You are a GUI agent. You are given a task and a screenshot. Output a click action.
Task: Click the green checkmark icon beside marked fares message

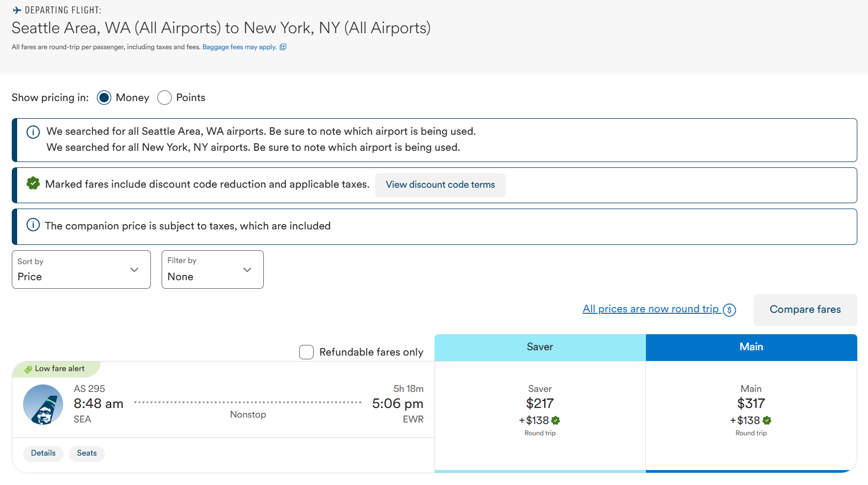(33, 183)
